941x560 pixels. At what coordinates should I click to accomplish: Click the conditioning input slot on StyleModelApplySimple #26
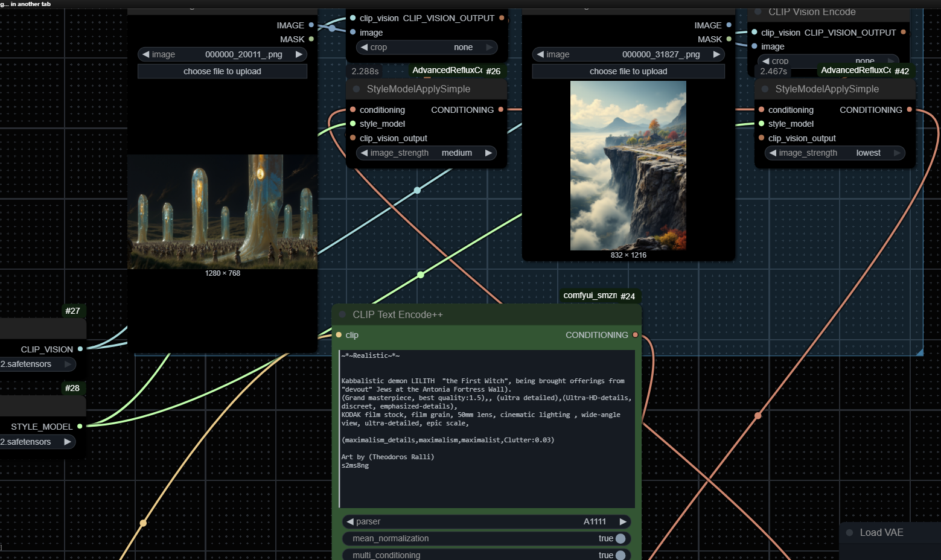[x=353, y=110]
